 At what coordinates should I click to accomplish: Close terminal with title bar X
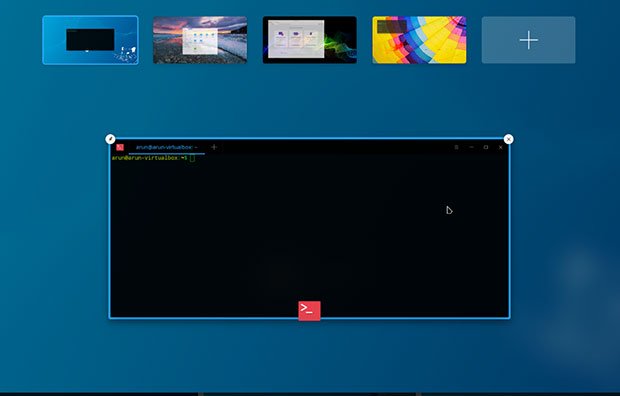pyautogui.click(x=501, y=147)
